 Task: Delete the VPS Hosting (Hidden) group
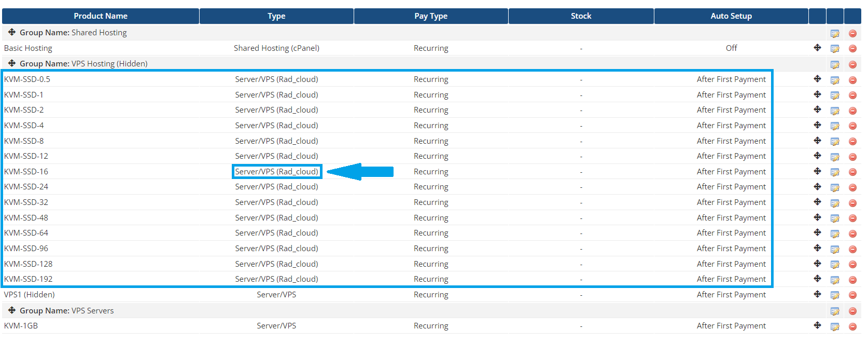[x=852, y=65]
